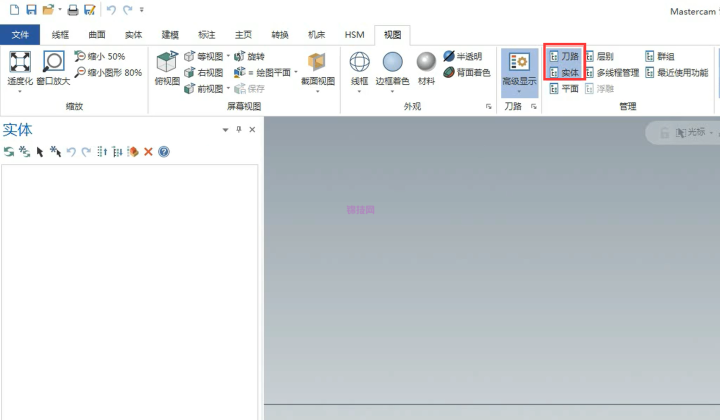Image resolution: width=720 pixels, height=420 pixels.
Task: Click 缩小 50% zoom out
Action: click(x=100, y=56)
